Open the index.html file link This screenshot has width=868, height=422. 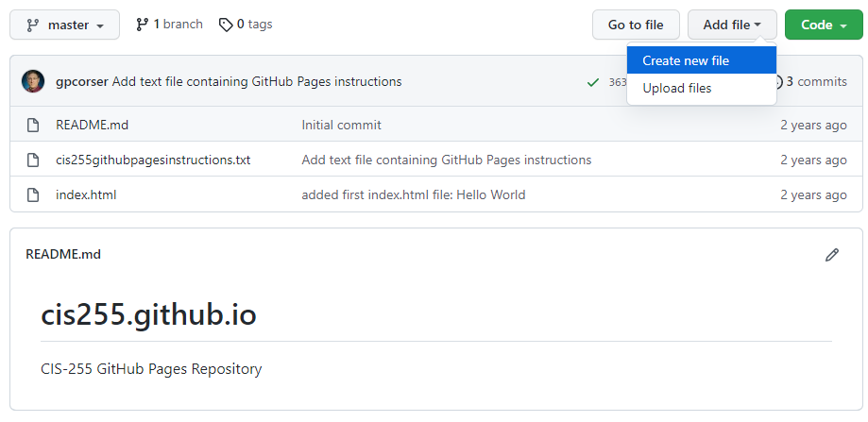[86, 195]
